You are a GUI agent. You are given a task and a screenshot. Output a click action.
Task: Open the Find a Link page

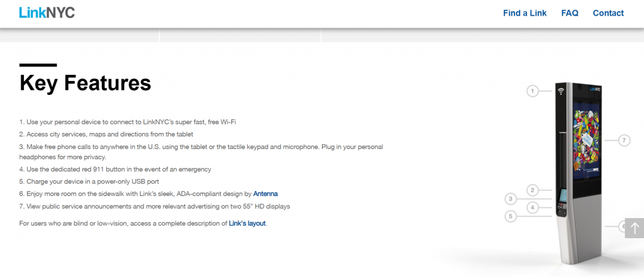click(525, 13)
